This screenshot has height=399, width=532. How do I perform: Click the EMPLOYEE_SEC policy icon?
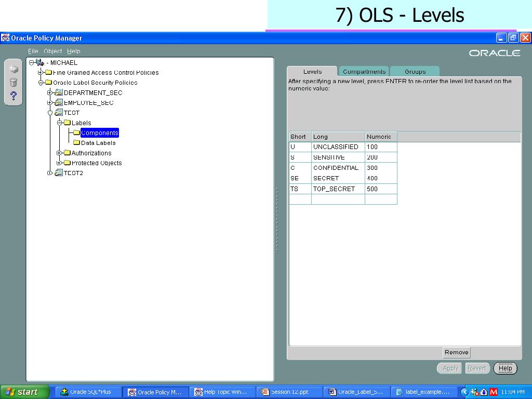[x=59, y=102]
